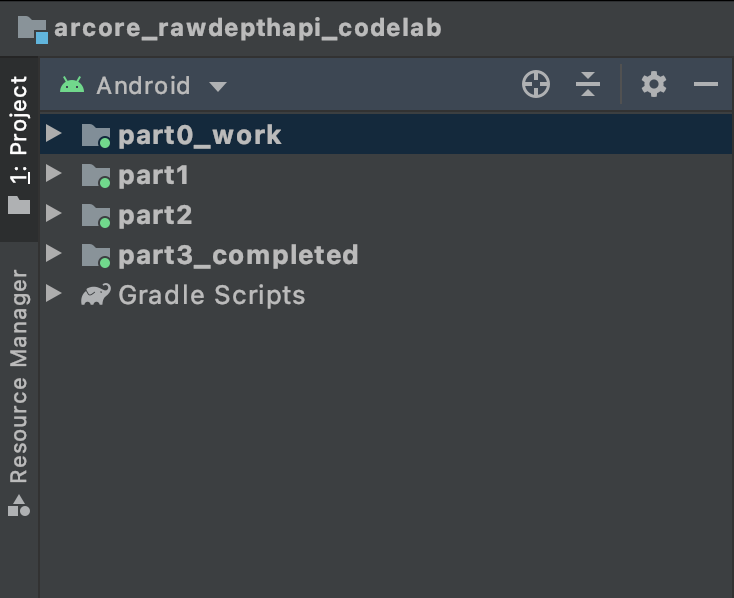The height and width of the screenshot is (598, 734).
Task: Expand the part3_completed module node
Action: tap(54, 254)
